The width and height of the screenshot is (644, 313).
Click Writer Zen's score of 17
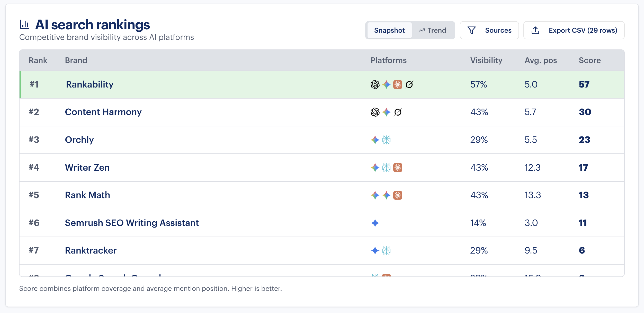[x=583, y=168]
